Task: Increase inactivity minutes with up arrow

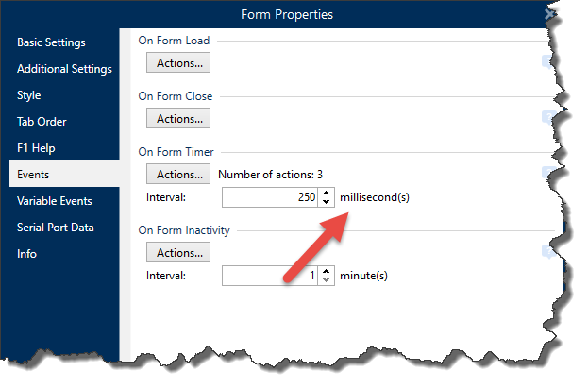Action: (x=327, y=271)
